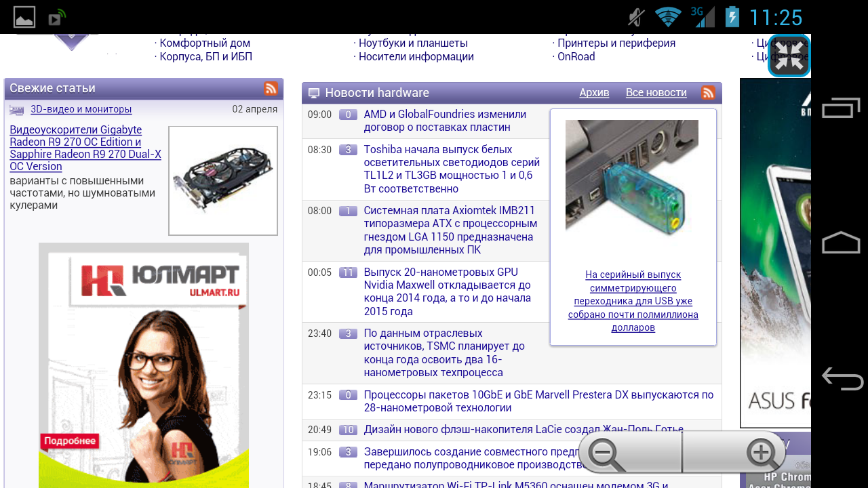Tap the battery charging icon
Image resolution: width=868 pixels, height=488 pixels.
click(732, 17)
